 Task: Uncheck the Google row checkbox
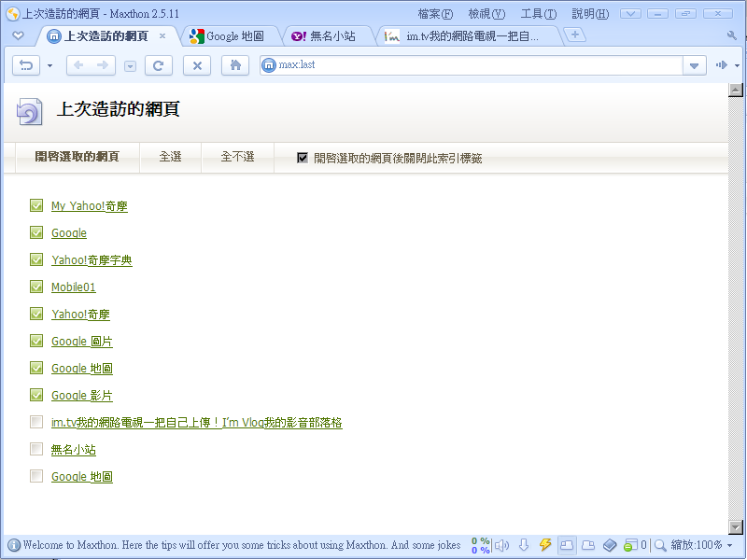(x=36, y=232)
